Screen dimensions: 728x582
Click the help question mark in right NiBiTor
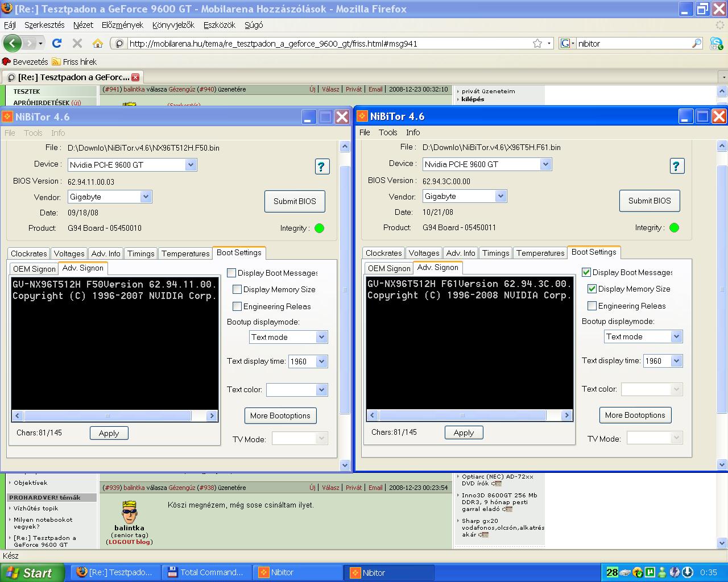point(676,166)
